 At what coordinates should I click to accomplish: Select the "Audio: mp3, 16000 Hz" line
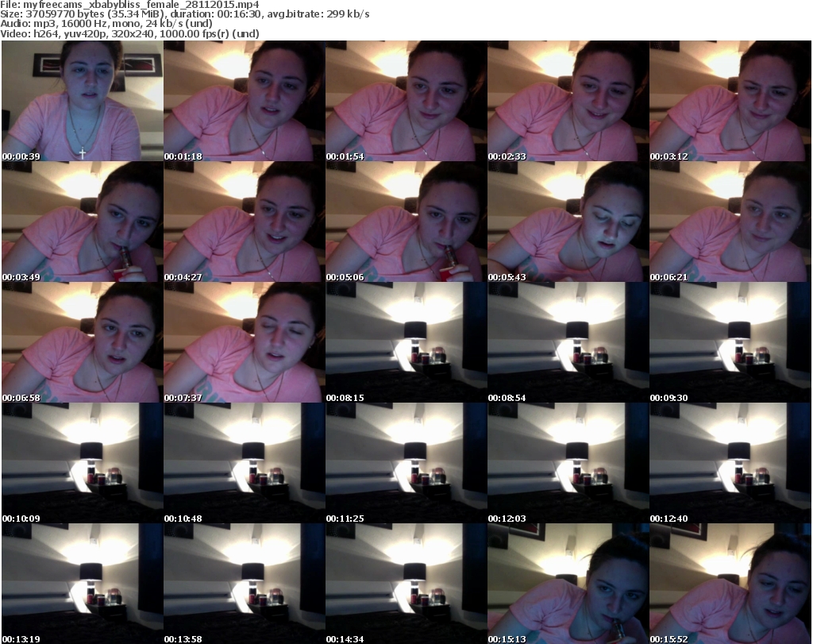point(106,24)
